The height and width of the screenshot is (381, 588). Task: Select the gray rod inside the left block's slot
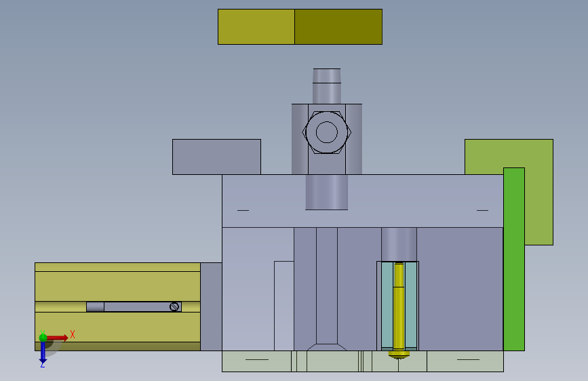(x=134, y=306)
